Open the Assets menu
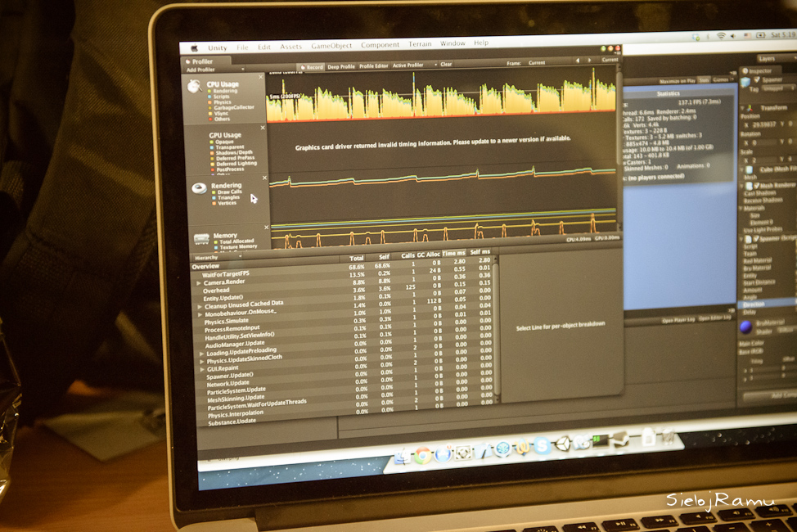Image resolution: width=797 pixels, height=532 pixels. pyautogui.click(x=290, y=47)
